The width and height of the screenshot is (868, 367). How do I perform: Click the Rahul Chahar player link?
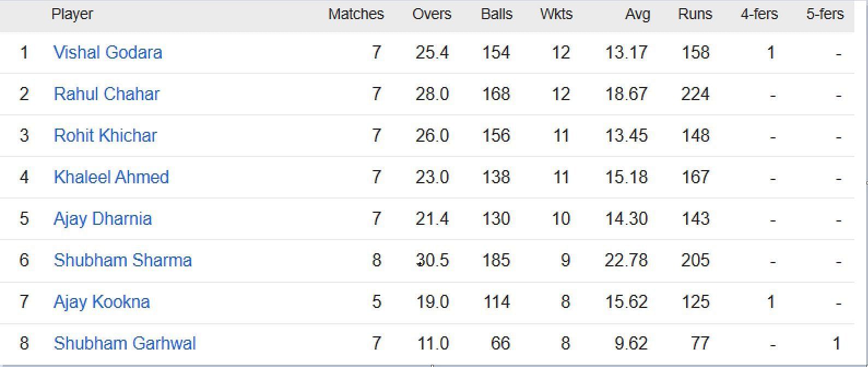[x=107, y=94]
